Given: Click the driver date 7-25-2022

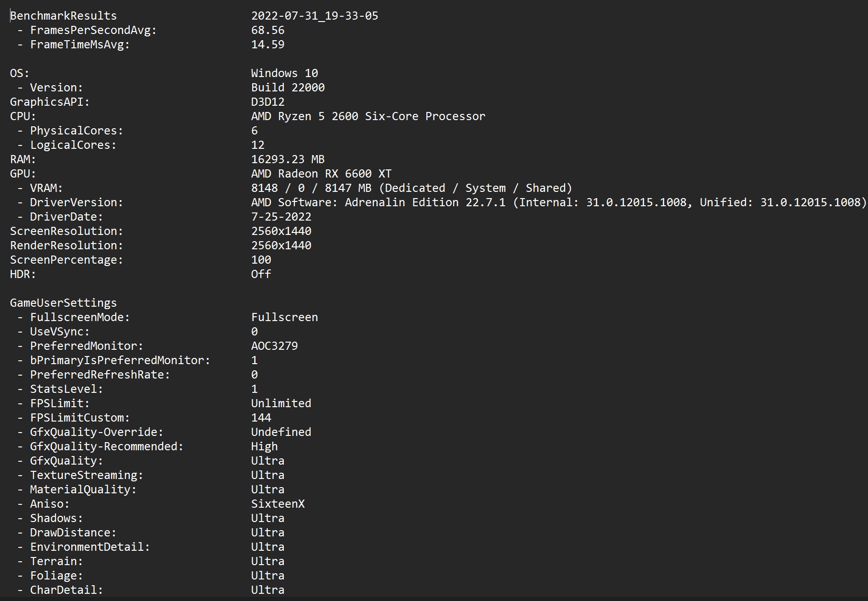Looking at the screenshot, I should (x=281, y=217).
